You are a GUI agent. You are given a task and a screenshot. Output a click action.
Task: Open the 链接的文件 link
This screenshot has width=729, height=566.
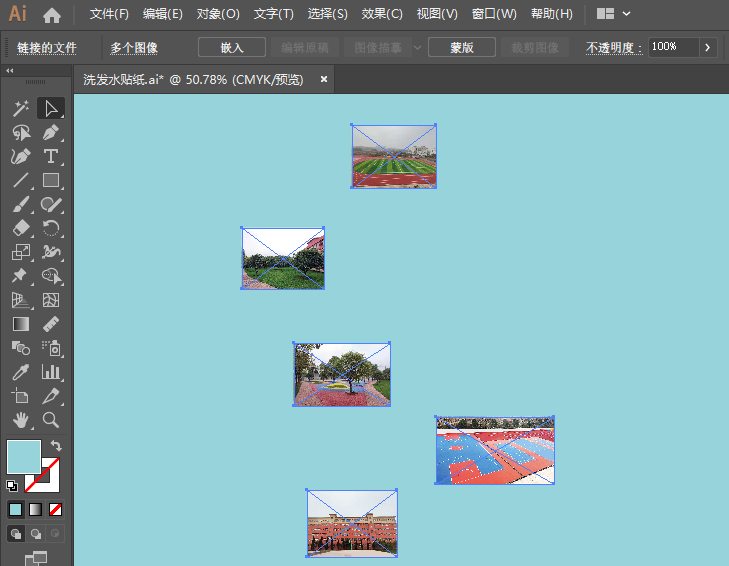point(46,48)
